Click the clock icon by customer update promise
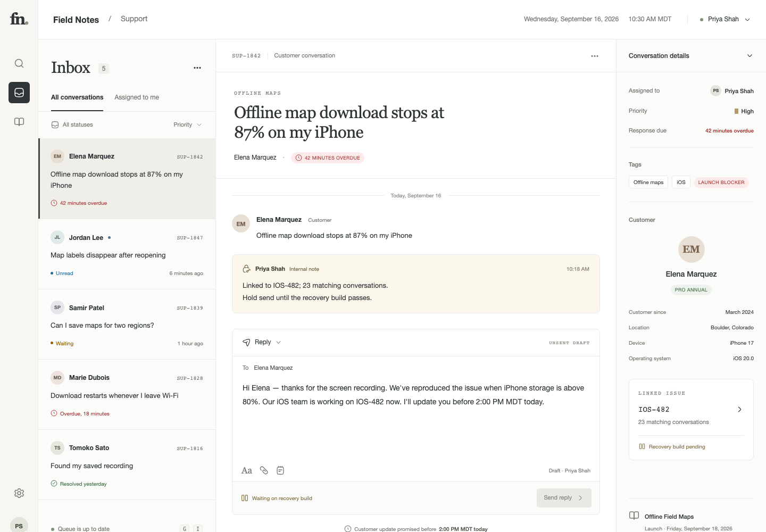766x532 pixels. [x=348, y=529]
